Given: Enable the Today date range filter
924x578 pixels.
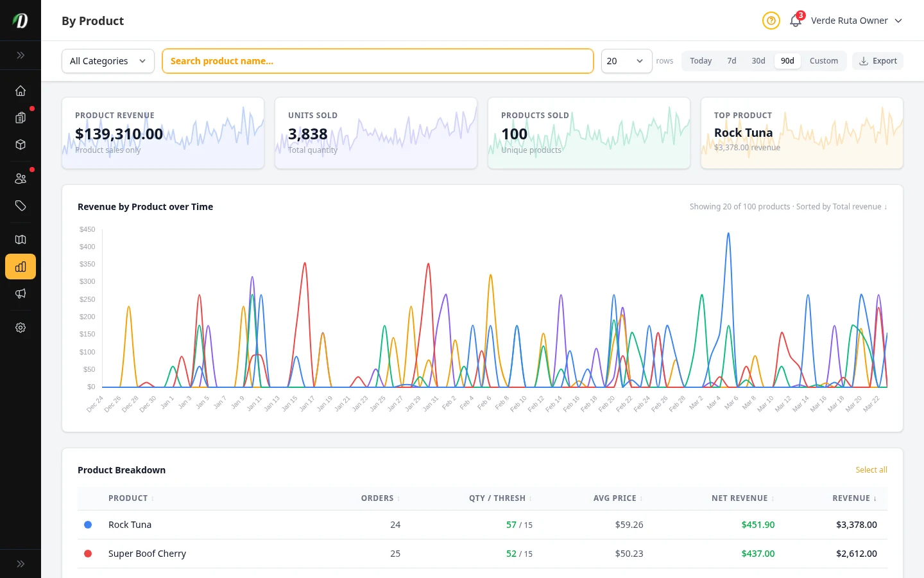Looking at the screenshot, I should [x=701, y=60].
